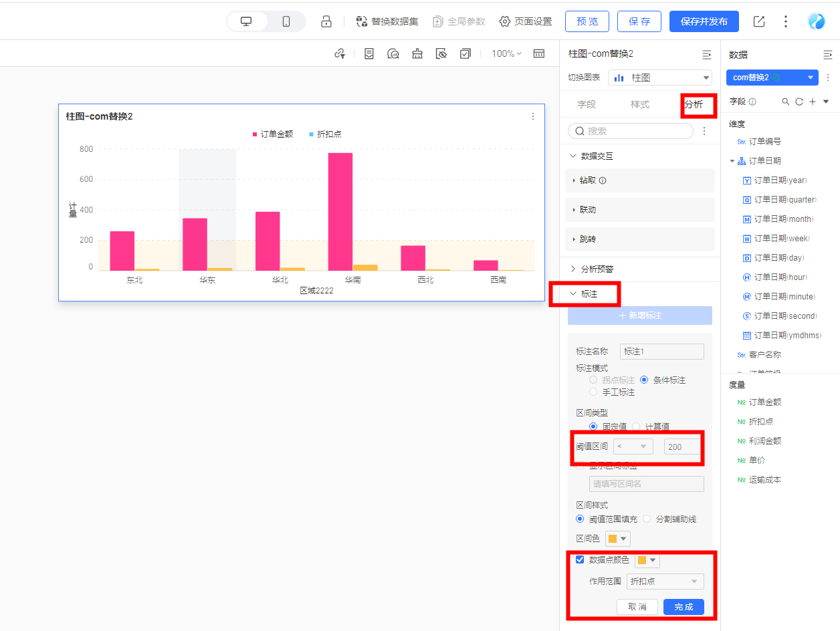This screenshot has width=840, height=631.
Task: Select 手工标注 radio option
Action: pyautogui.click(x=593, y=392)
